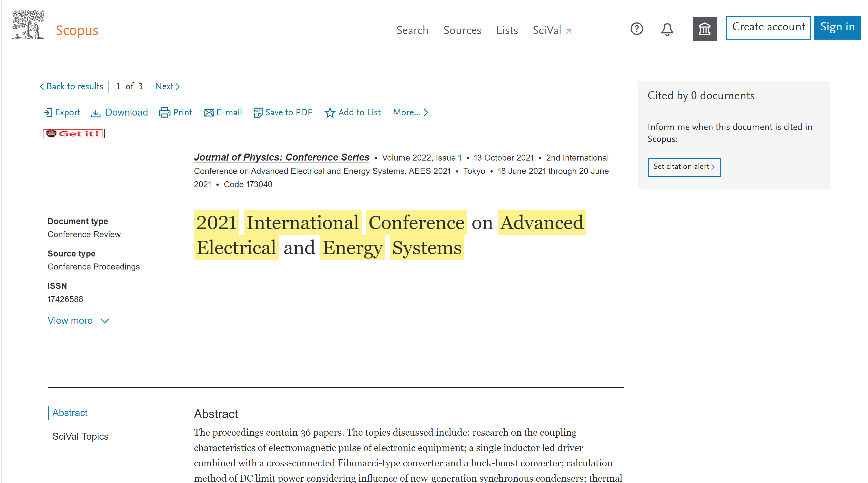E-mail this document record
This screenshot has width=868, height=483.
coord(223,113)
